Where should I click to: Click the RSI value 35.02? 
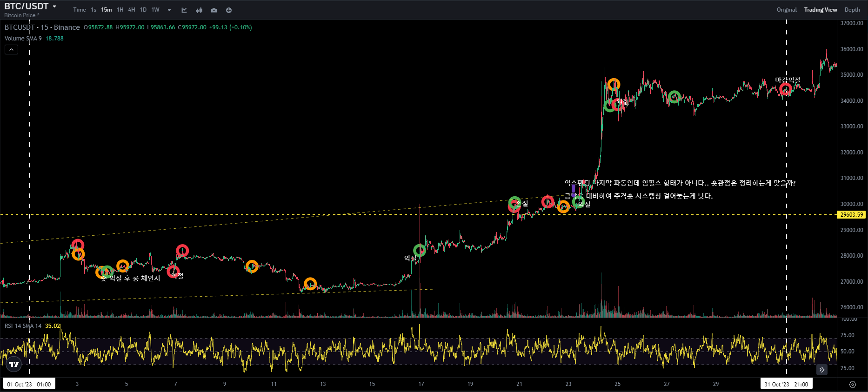(x=53, y=326)
